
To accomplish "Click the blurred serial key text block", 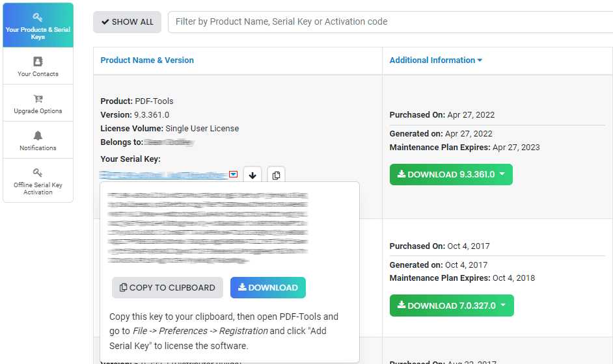I will (x=208, y=227).
